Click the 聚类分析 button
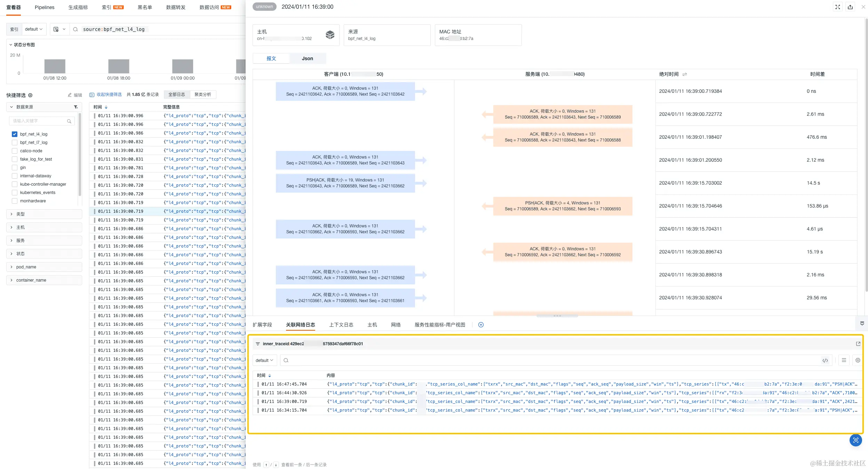868x469 pixels. coord(203,95)
